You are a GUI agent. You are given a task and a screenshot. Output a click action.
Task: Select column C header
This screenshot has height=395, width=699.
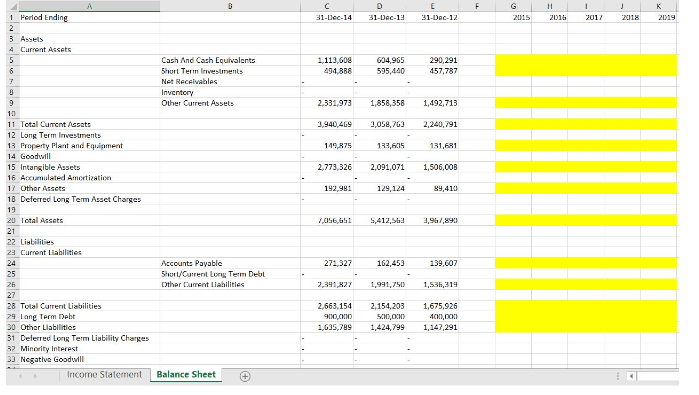pyautogui.click(x=327, y=6)
